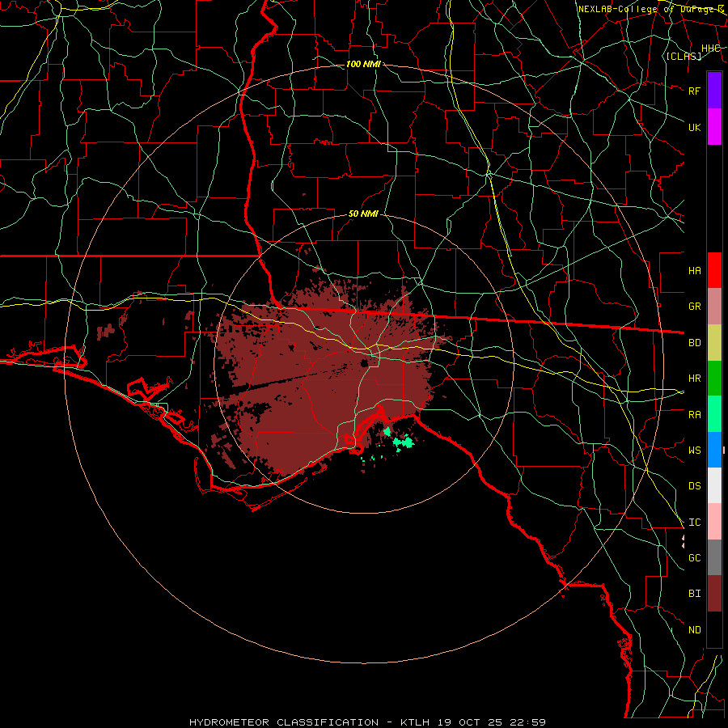The image size is (728, 728).
Task: Click the HYDROMETEOR CLASSIFICATION caption text
Action: (x=284, y=722)
